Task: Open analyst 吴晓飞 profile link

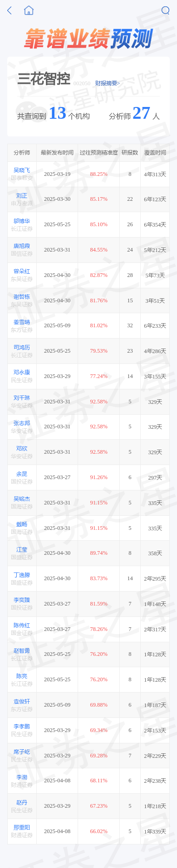Action: (x=22, y=170)
